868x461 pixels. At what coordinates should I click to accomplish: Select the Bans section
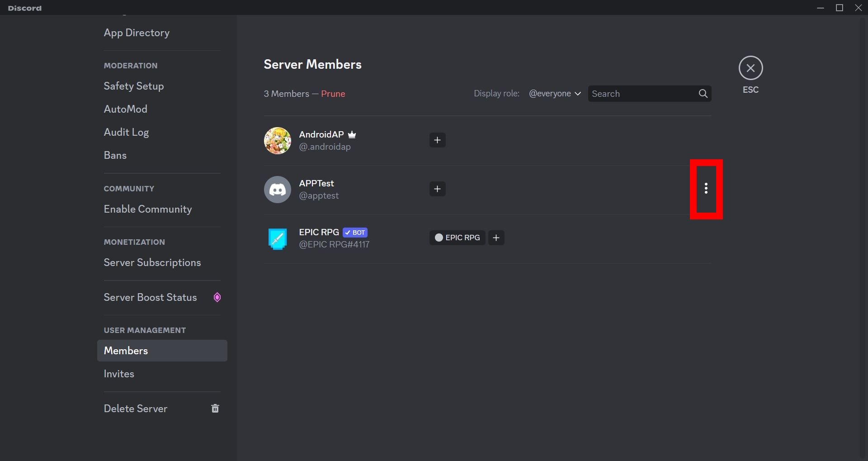click(x=115, y=155)
